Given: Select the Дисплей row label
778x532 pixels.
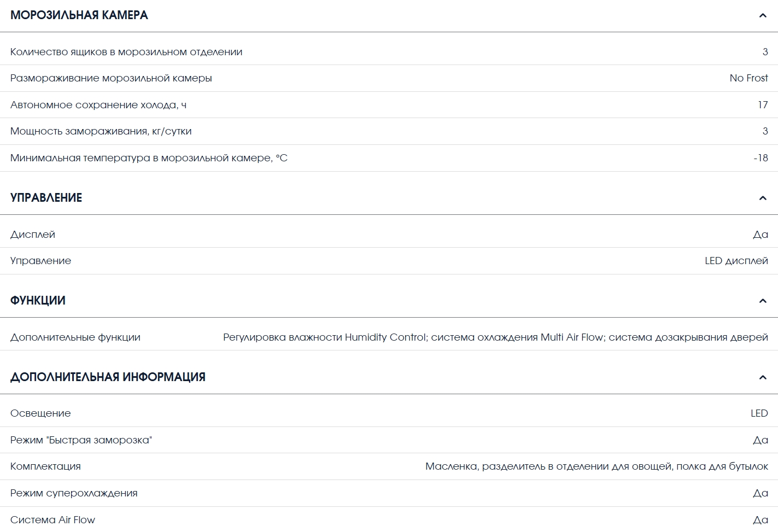Looking at the screenshot, I should pyautogui.click(x=33, y=235).
